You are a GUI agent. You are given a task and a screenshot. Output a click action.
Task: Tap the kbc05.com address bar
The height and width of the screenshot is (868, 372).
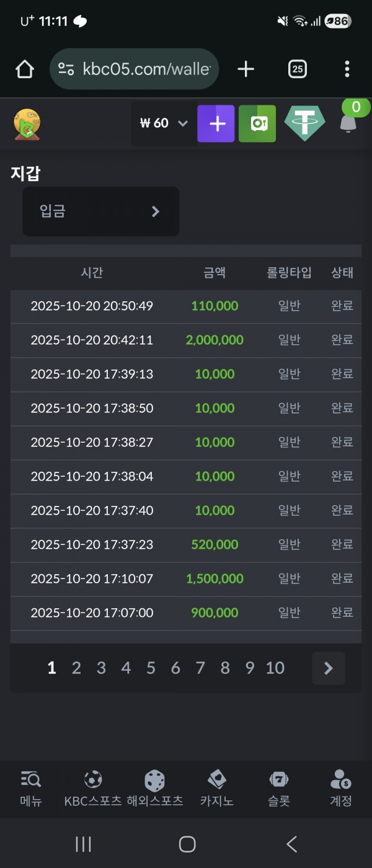click(134, 69)
